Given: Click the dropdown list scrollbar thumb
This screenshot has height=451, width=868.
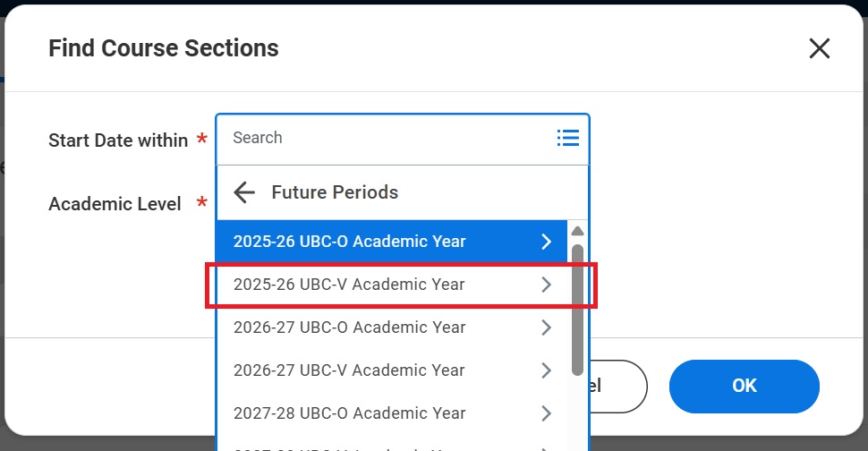Looking at the screenshot, I should (577, 310).
